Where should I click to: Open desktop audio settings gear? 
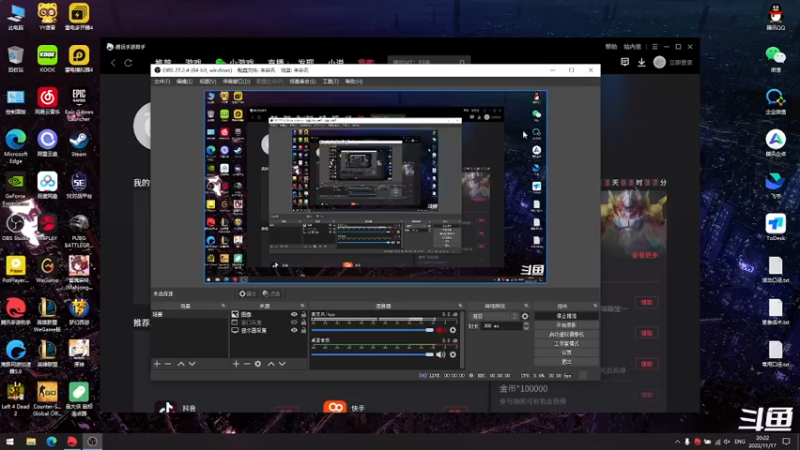(x=453, y=355)
